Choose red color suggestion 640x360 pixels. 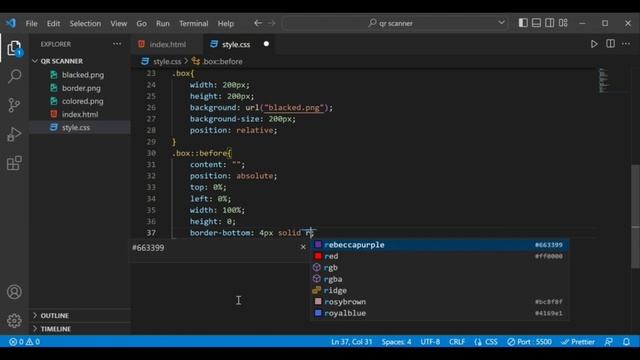[439, 256]
